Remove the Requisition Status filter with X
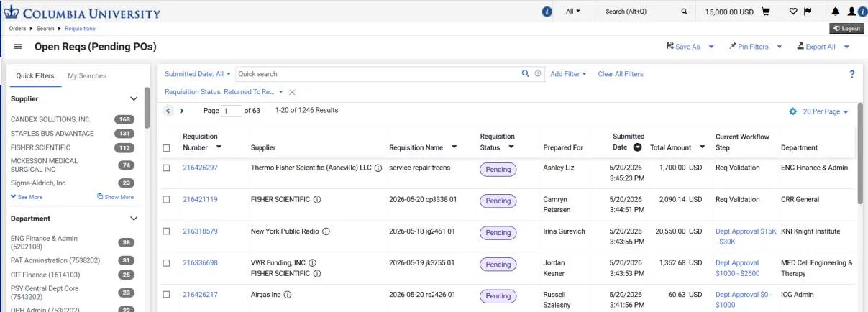868x312 pixels. coord(292,92)
